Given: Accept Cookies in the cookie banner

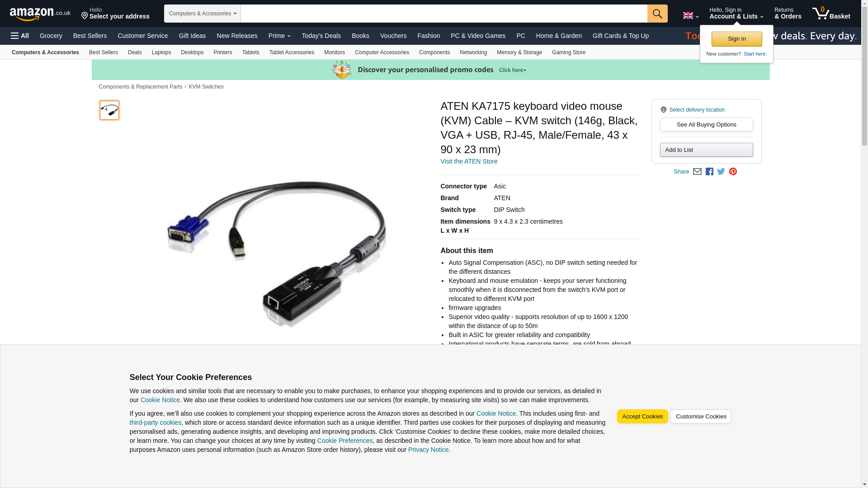Looking at the screenshot, I should 642,417.
